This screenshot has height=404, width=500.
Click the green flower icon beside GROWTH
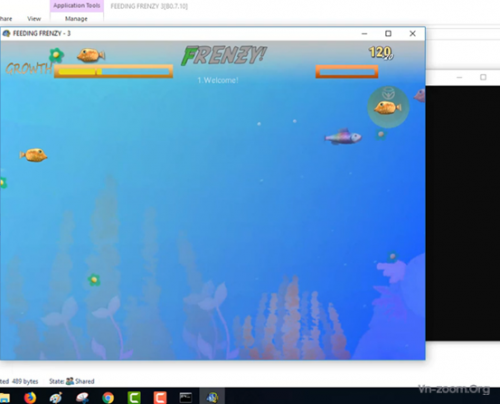(x=56, y=55)
